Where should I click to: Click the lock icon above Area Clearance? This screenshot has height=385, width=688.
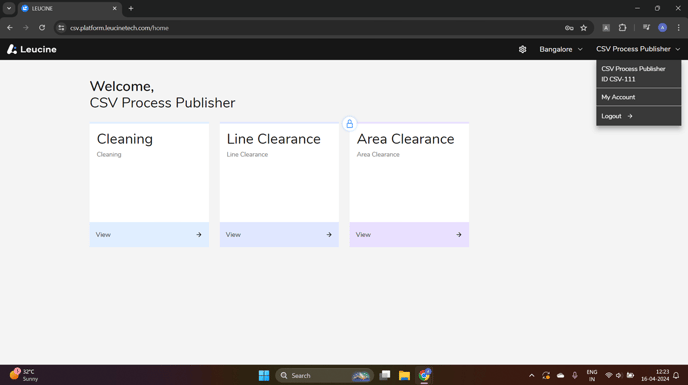349,124
